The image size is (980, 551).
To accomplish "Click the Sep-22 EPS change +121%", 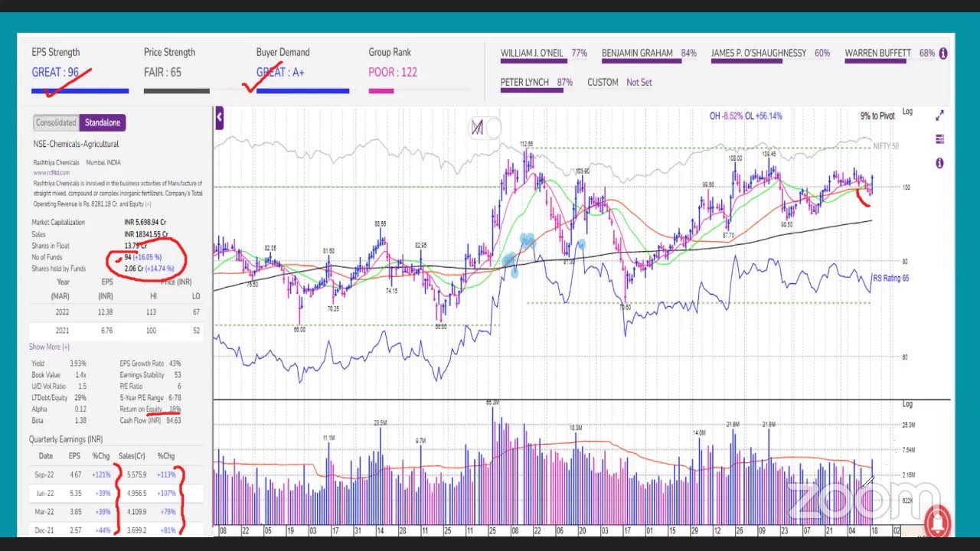I will pyautogui.click(x=102, y=475).
